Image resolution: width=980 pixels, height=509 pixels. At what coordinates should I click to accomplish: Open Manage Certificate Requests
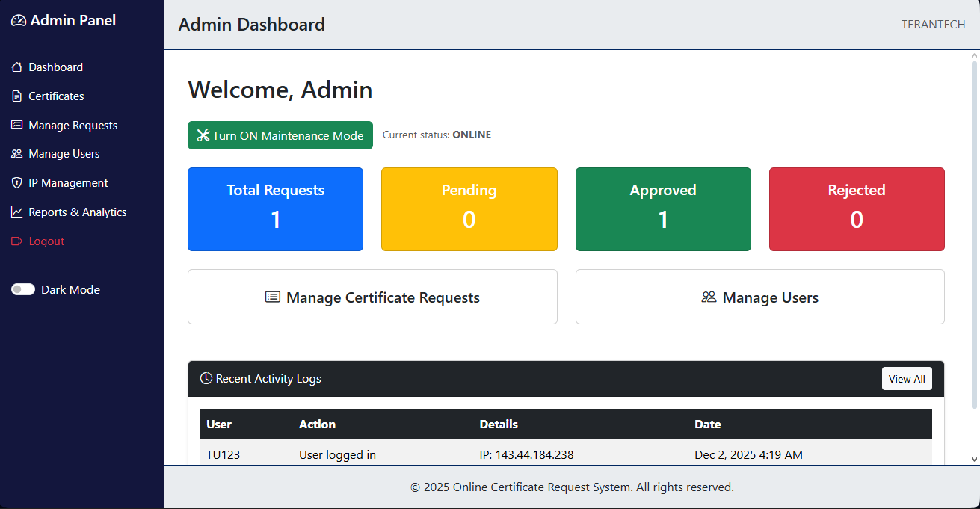click(x=372, y=297)
